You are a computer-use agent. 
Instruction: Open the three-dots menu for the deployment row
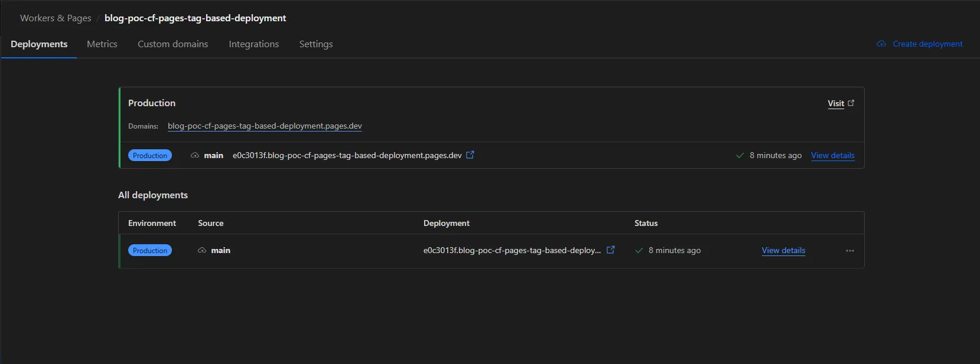coord(849,251)
